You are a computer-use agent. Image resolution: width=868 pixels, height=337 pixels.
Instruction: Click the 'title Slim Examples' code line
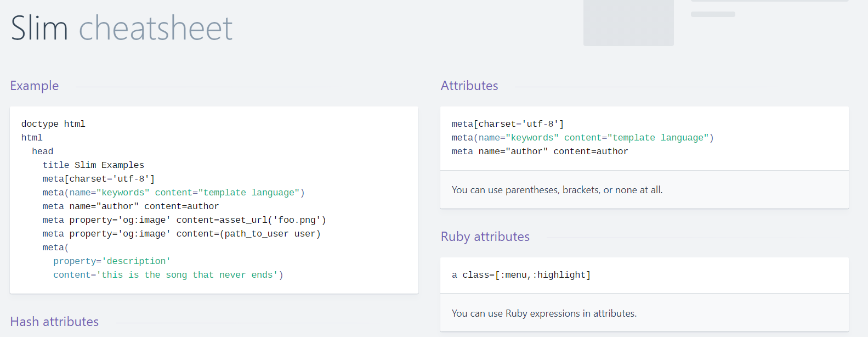(x=93, y=165)
